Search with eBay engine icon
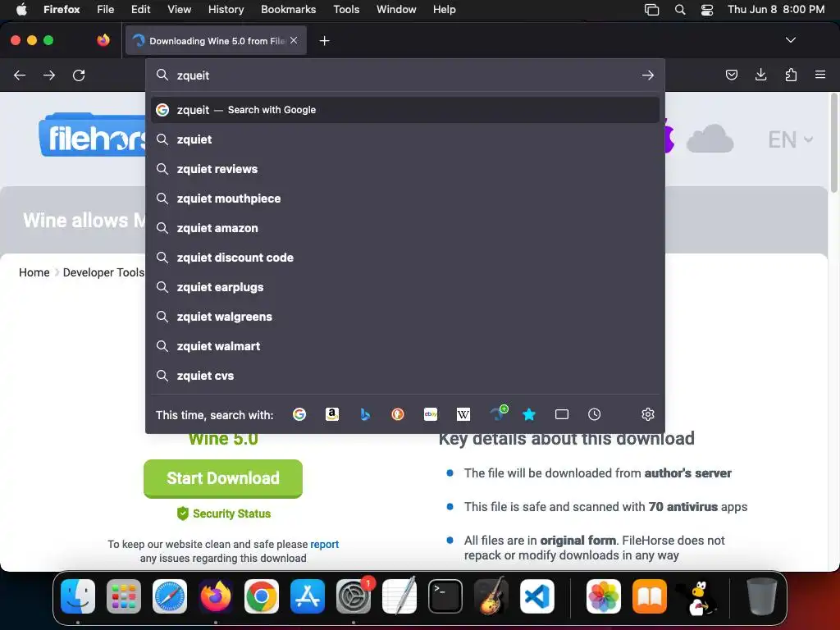 point(431,414)
